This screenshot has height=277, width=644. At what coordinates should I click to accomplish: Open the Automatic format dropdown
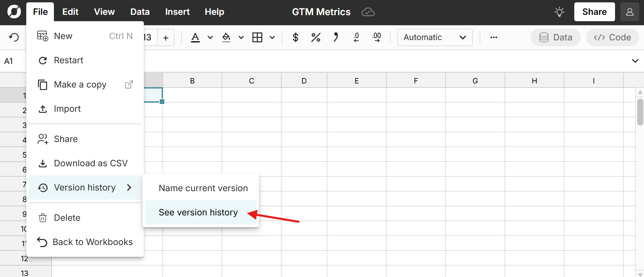434,37
